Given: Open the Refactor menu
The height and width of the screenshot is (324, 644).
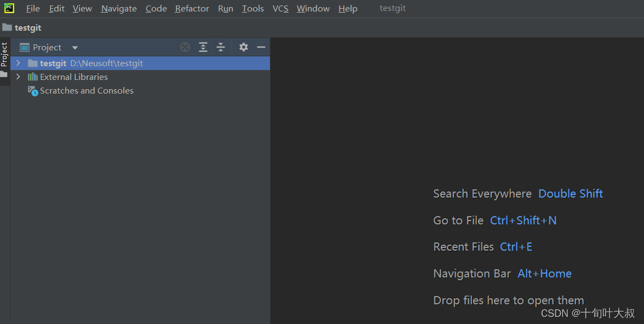Looking at the screenshot, I should pos(192,9).
